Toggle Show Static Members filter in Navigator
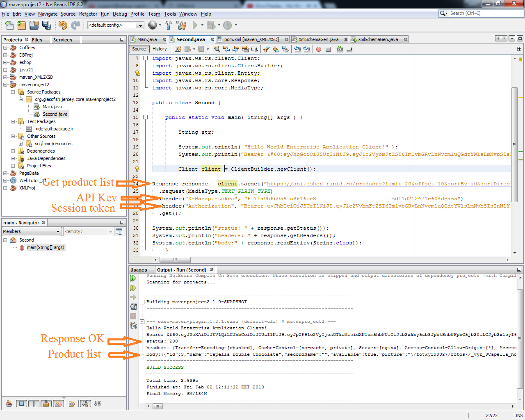Screen dimensions: 525x420 34,404
